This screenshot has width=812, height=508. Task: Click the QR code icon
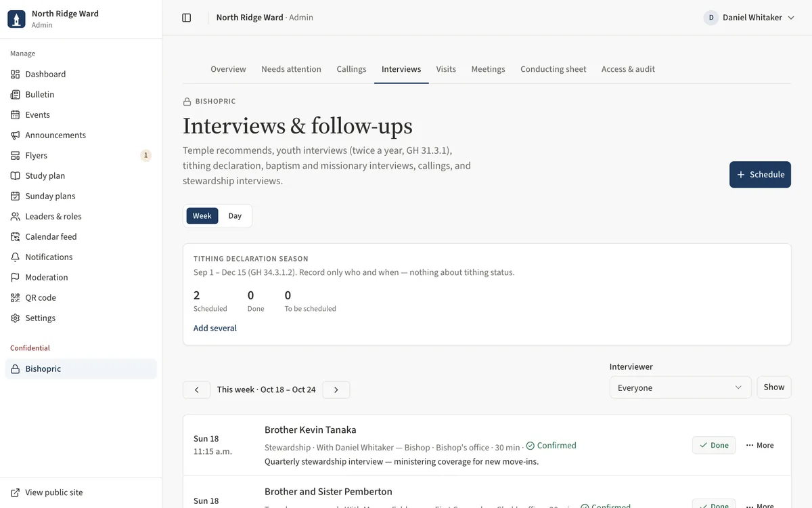click(x=15, y=297)
